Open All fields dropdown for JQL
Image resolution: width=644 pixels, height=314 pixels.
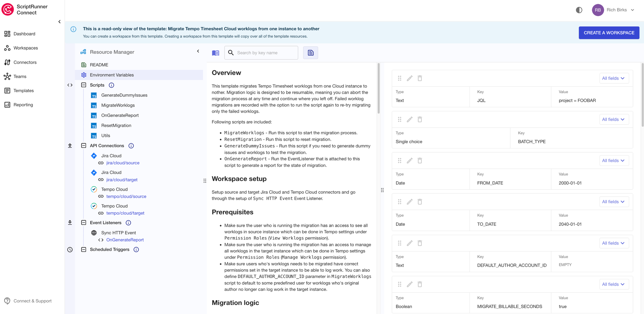pos(614,78)
